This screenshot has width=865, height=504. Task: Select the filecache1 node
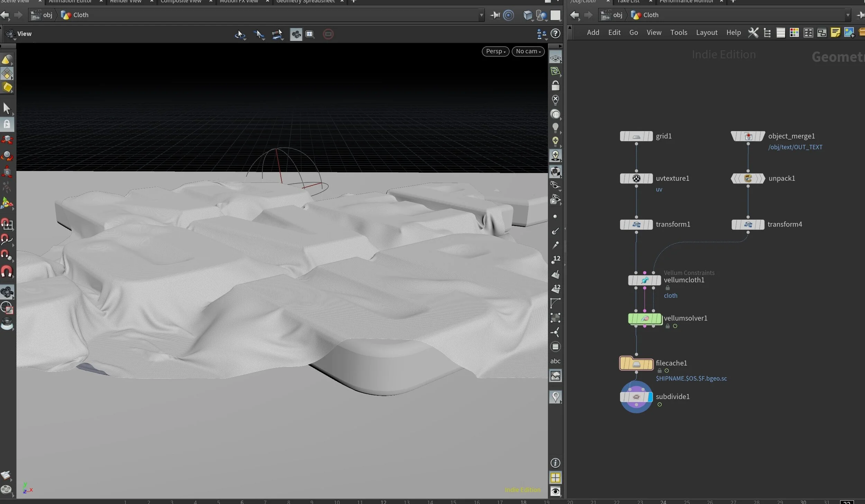(636, 364)
